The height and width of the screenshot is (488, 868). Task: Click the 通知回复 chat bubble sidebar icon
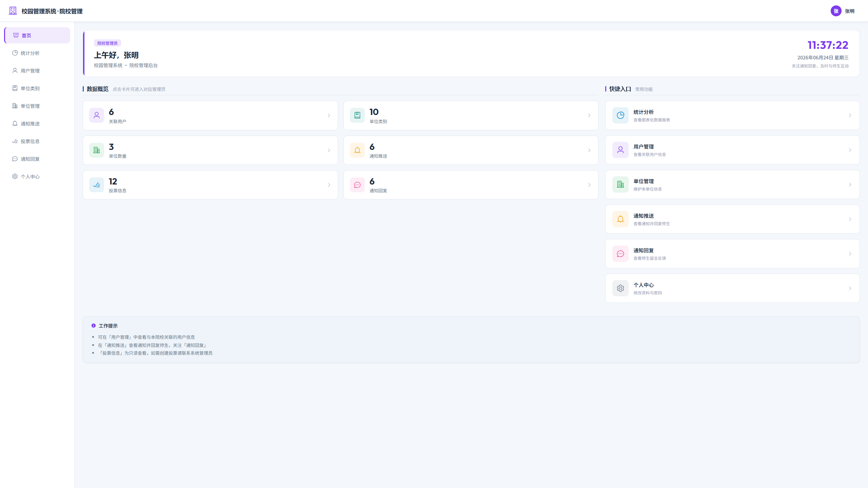click(15, 159)
